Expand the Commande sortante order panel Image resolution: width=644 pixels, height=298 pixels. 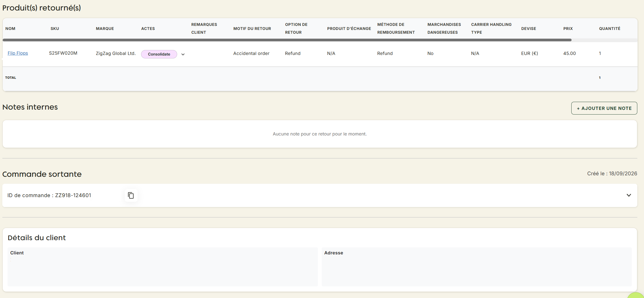tap(629, 195)
